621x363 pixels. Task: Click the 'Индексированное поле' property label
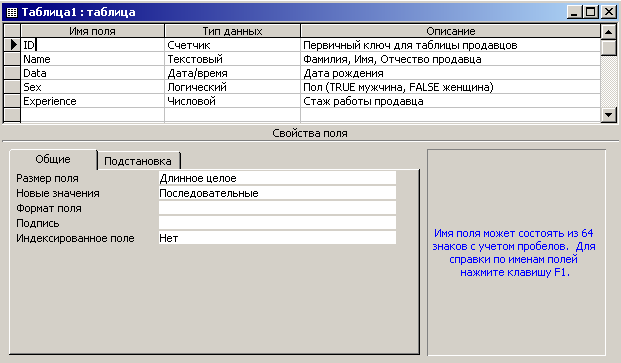tap(75, 238)
